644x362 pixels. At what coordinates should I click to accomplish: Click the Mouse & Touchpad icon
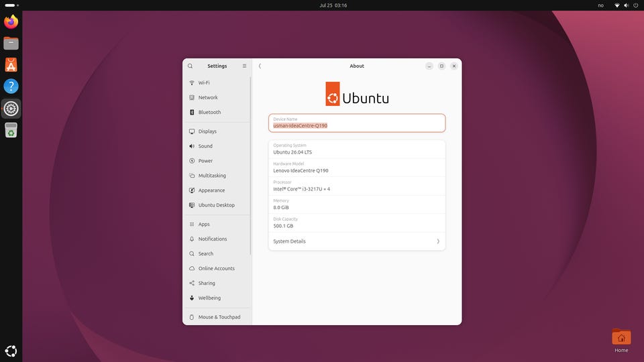(192, 317)
